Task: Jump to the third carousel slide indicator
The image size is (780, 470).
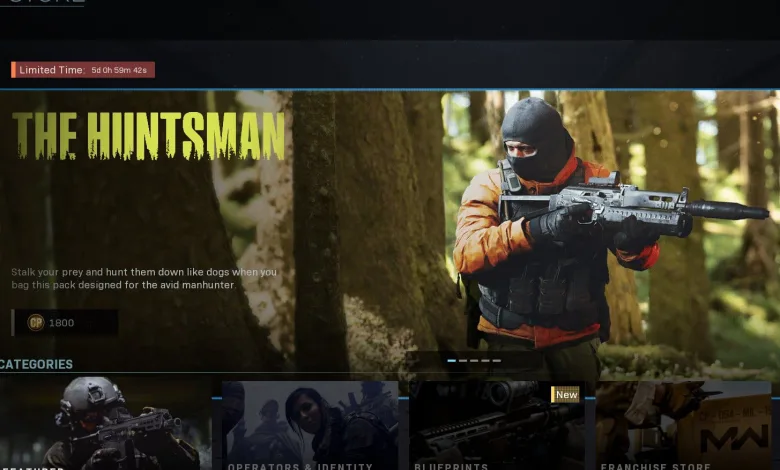Action: [x=475, y=360]
